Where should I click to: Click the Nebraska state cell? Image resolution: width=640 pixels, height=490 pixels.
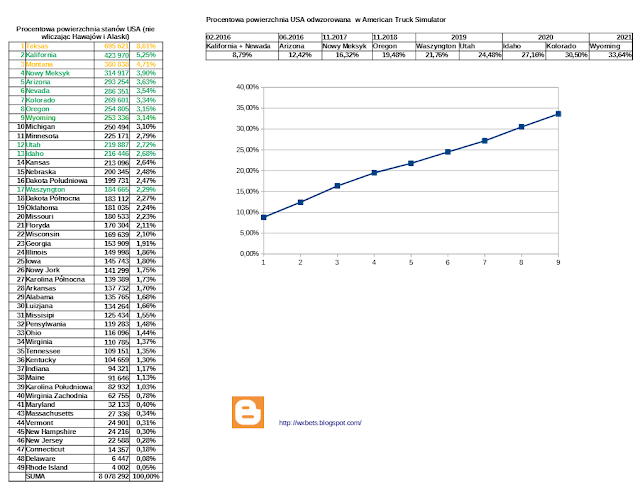(x=60, y=172)
